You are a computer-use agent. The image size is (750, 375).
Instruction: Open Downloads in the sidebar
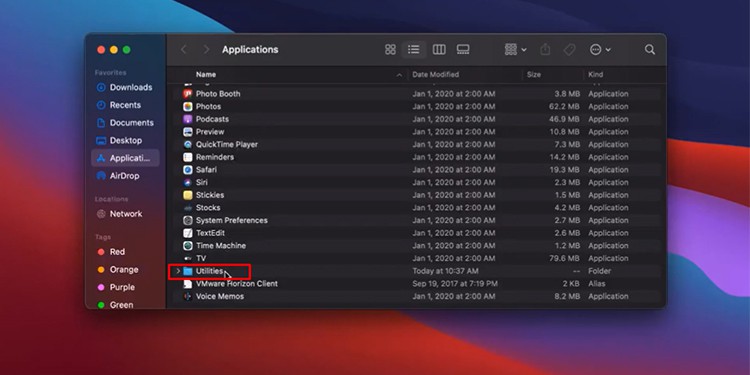[124, 88]
